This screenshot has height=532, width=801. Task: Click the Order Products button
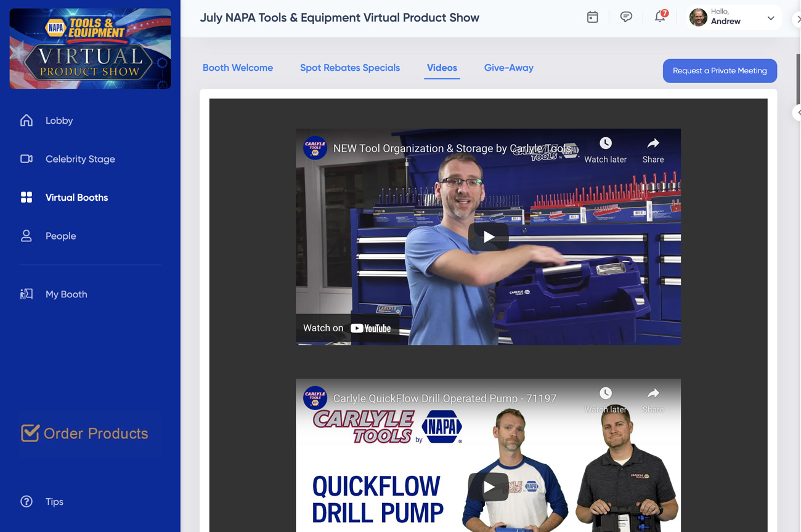pos(85,433)
